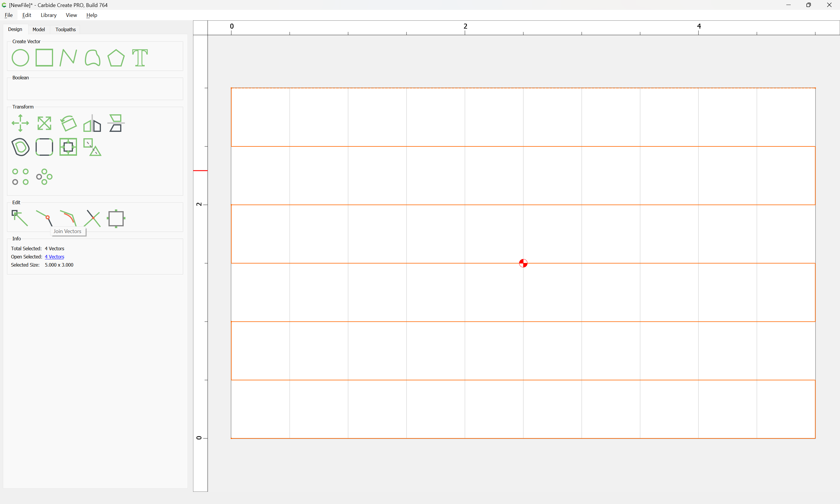Viewport: 840px width, 504px height.
Task: Open the Library menu
Action: pos(48,15)
